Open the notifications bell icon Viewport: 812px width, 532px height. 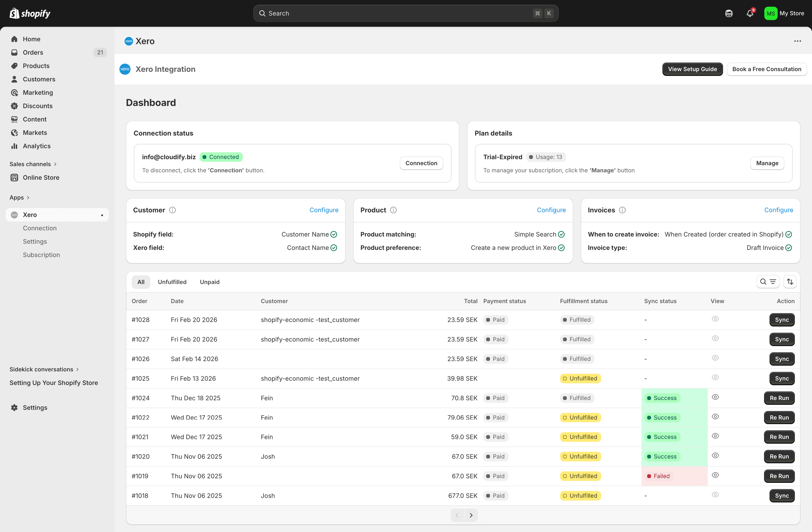coord(750,13)
